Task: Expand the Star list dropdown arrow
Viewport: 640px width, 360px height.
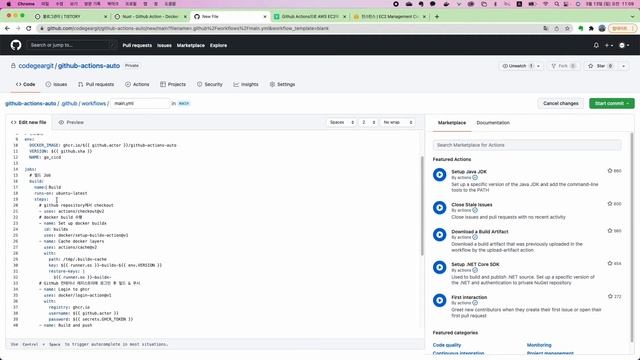Action: (623, 66)
